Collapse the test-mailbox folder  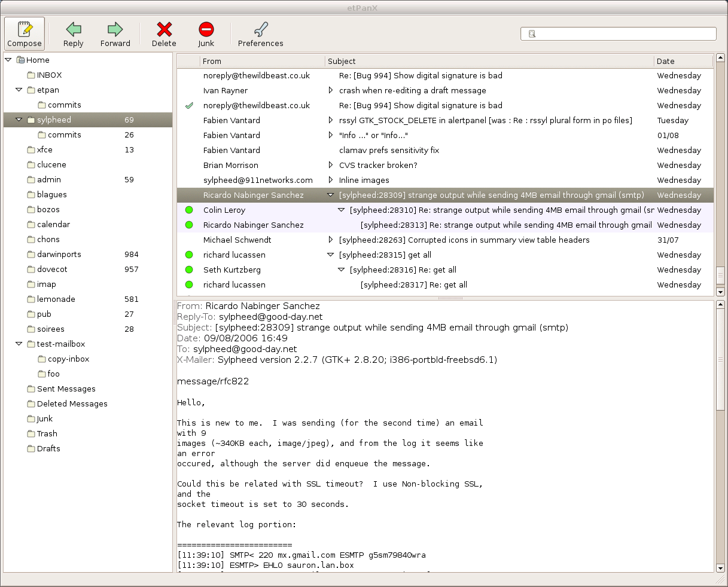19,344
